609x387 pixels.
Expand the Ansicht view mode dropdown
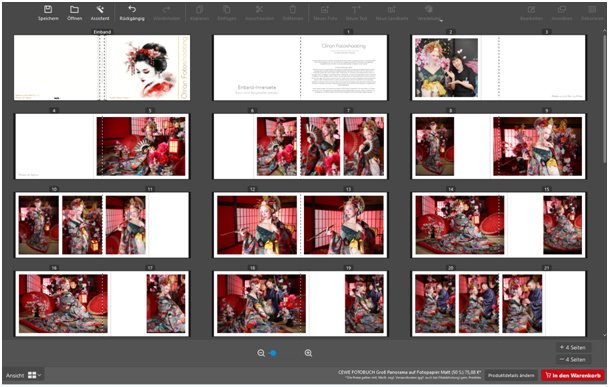coord(35,375)
